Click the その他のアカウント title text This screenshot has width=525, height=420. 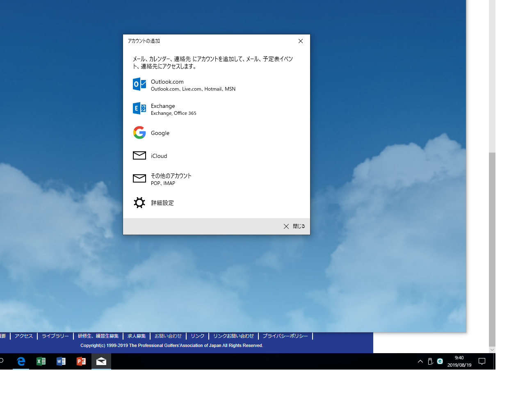point(171,176)
